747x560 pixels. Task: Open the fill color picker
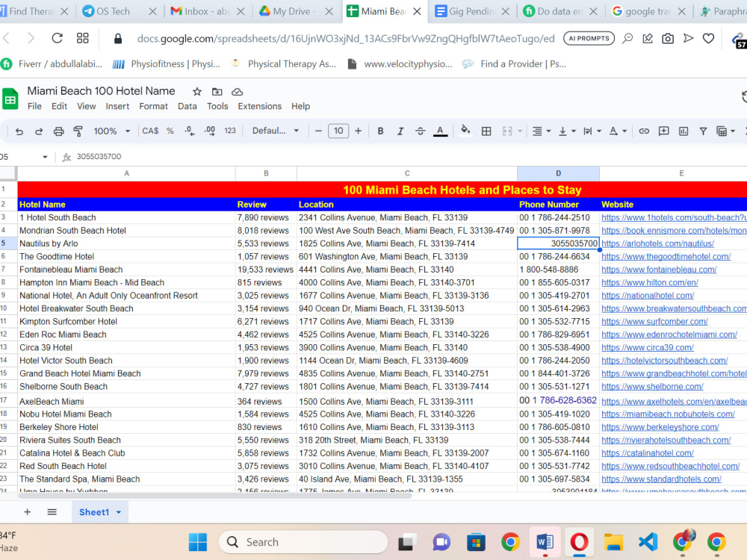coord(465,130)
